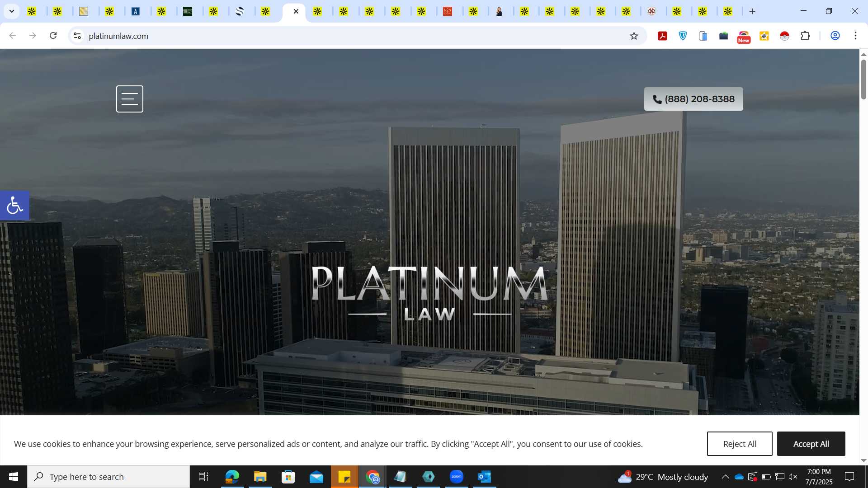Close the active platinumlaw tab
Screen dimensions: 868x488
point(296,11)
